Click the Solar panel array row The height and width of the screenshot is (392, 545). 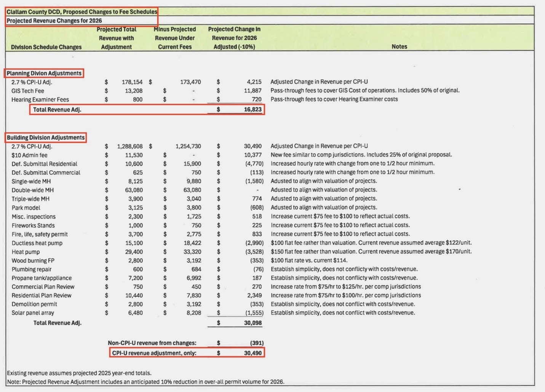coord(32,313)
